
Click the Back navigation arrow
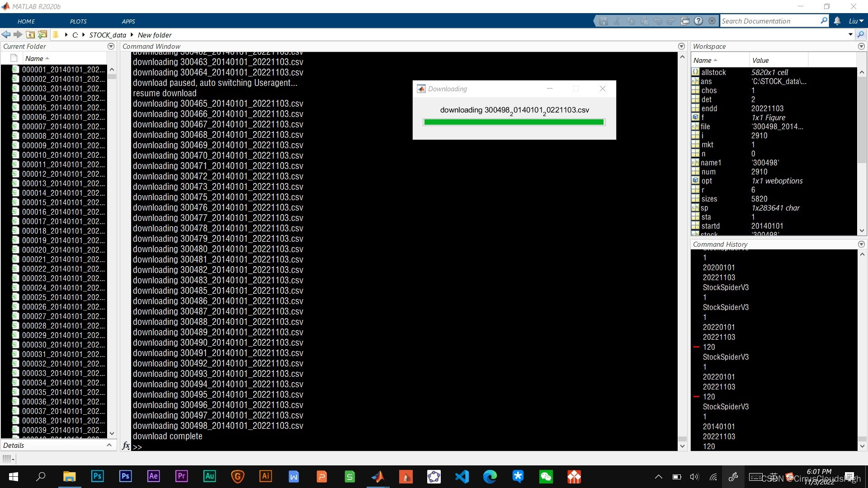coord(6,35)
